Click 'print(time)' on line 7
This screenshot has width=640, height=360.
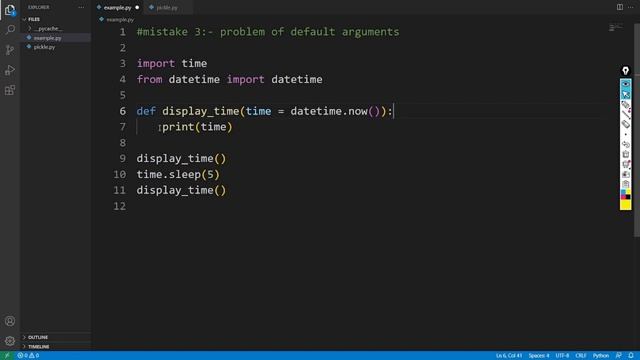pos(197,127)
